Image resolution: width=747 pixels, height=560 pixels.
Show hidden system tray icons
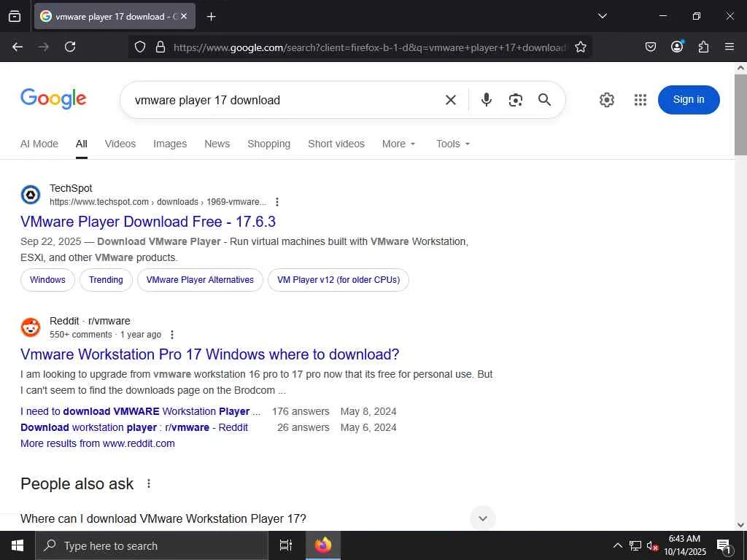[x=617, y=545]
